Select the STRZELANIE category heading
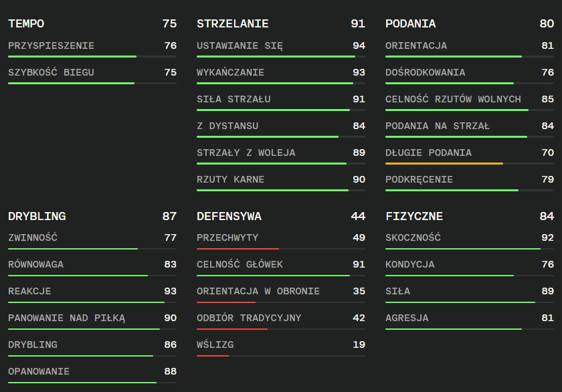Image resolution: width=562 pixels, height=392 pixels. click(x=232, y=24)
